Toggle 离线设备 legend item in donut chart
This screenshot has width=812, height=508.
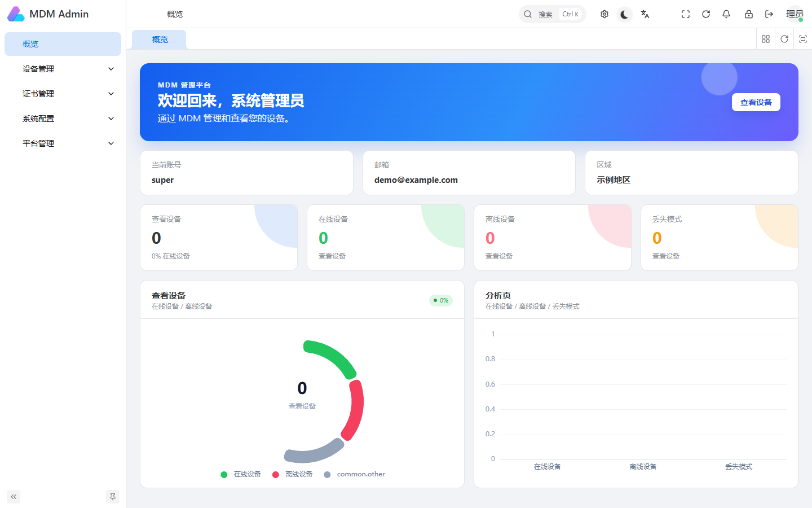click(x=293, y=474)
